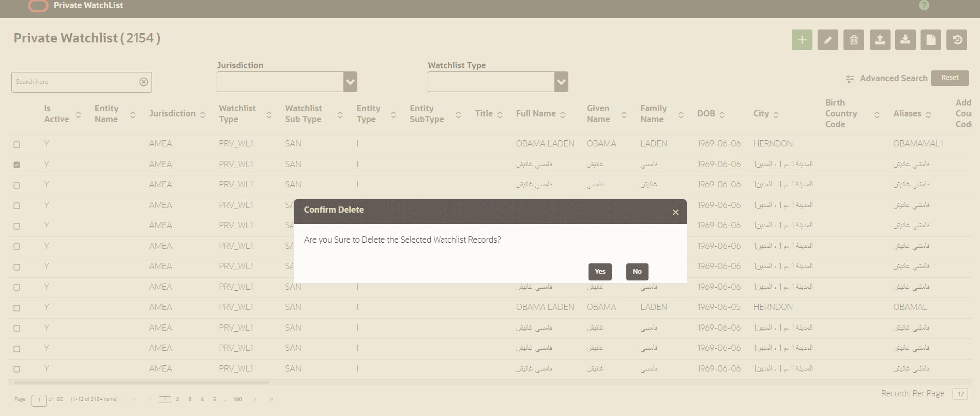Screen dimensions: 980x416
Task: Click the upload icon in toolbar
Action: point(880,40)
